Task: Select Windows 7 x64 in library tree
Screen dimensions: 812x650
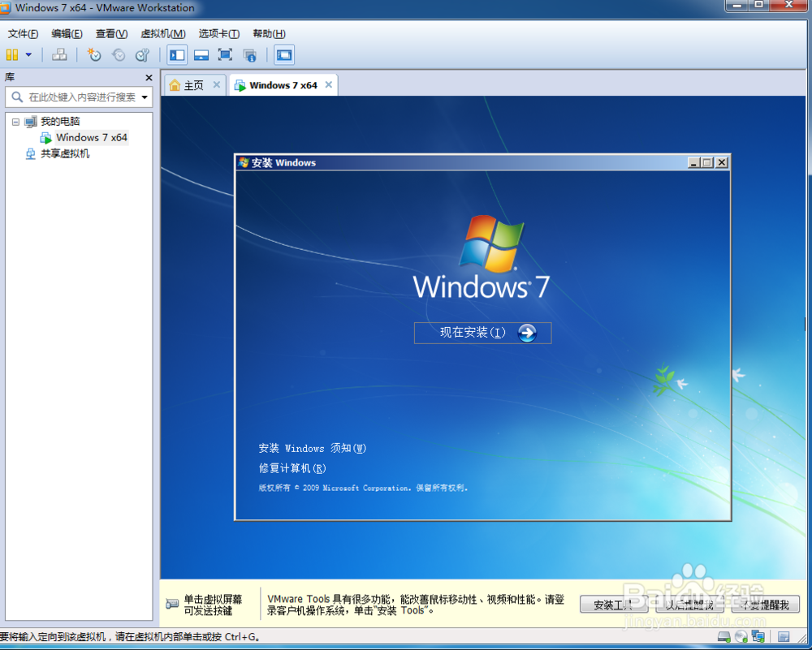Action: tap(92, 138)
